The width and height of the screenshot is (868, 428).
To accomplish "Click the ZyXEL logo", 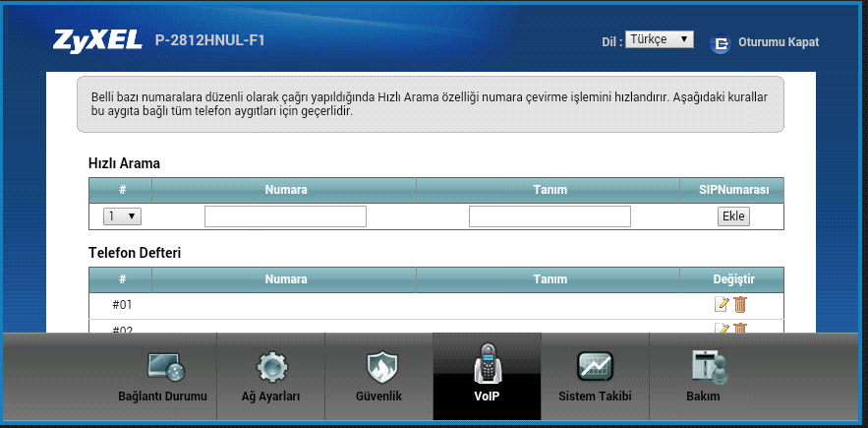I will [98, 41].
